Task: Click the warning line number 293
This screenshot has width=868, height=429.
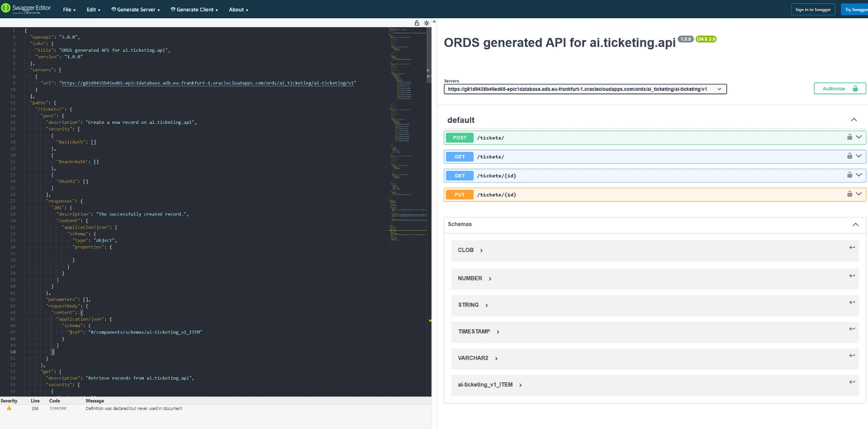Action: [x=35, y=409]
